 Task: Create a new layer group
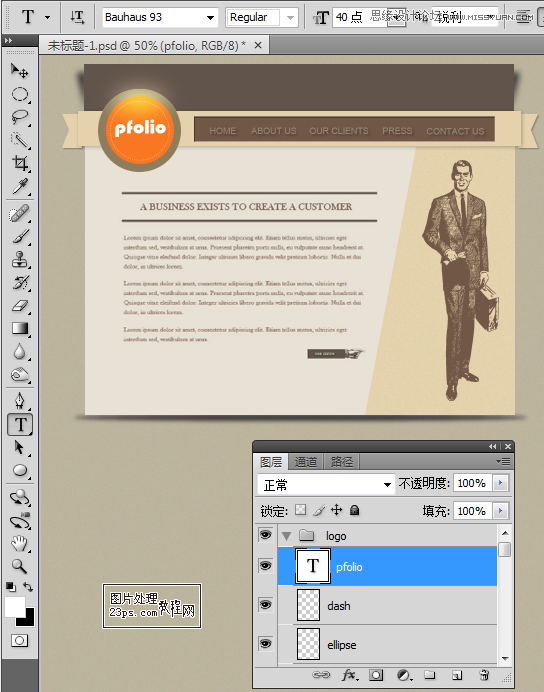[430, 675]
